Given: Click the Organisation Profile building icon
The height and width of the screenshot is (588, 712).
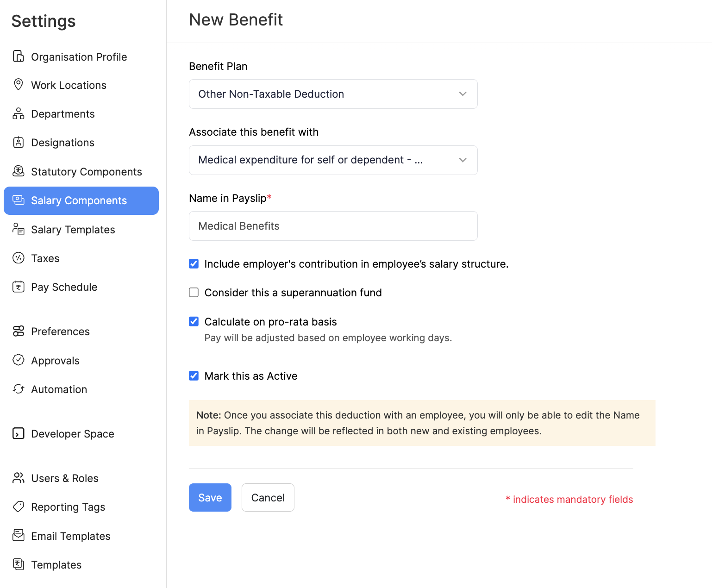Looking at the screenshot, I should 19,56.
